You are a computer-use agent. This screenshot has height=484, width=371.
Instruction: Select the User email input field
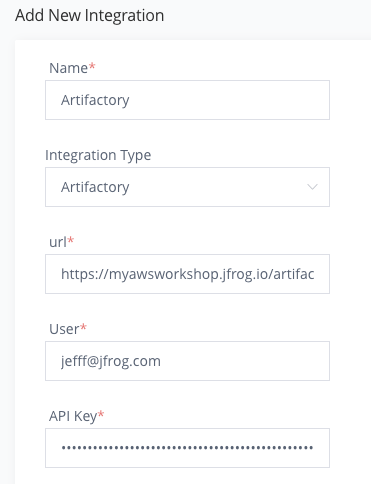[187, 361]
